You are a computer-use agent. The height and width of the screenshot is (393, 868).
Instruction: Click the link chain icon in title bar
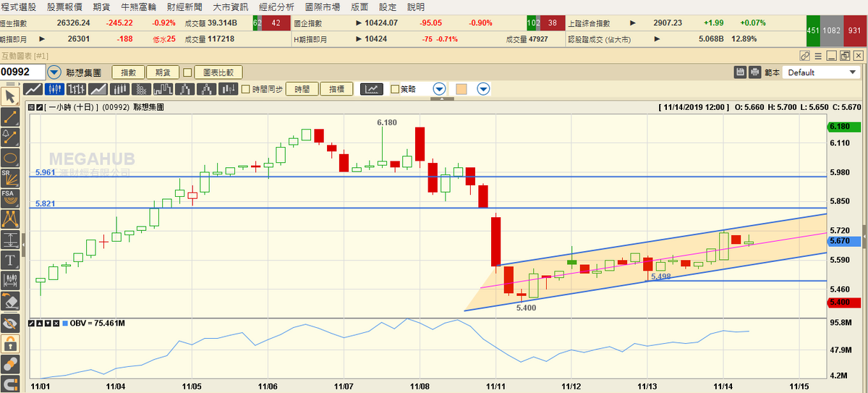coord(805,56)
